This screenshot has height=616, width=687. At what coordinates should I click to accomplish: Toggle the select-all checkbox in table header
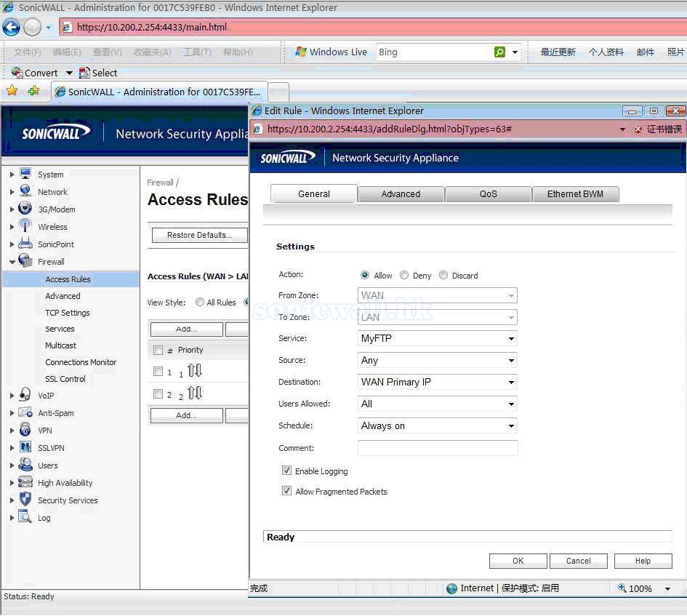158,350
